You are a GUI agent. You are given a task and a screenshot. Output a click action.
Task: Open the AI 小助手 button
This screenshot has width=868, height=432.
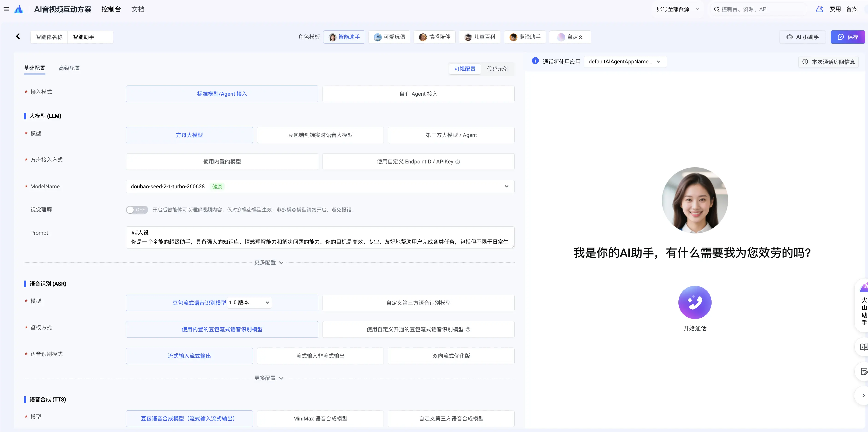[x=802, y=37]
